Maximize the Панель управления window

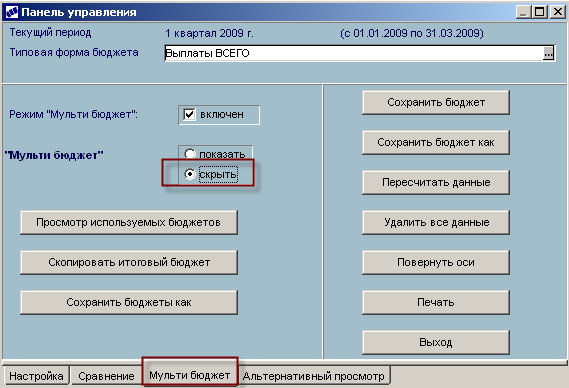tap(540, 12)
